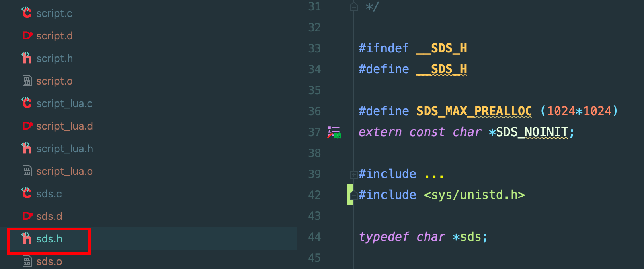Collapse the comment block fold marker
644x269 pixels.
pos(354,7)
